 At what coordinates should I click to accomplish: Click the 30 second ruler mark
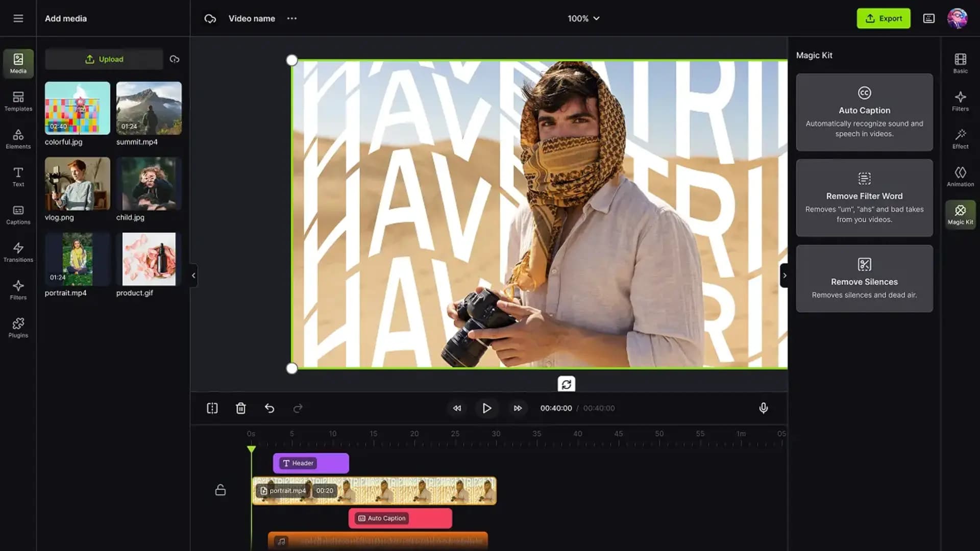pyautogui.click(x=496, y=434)
